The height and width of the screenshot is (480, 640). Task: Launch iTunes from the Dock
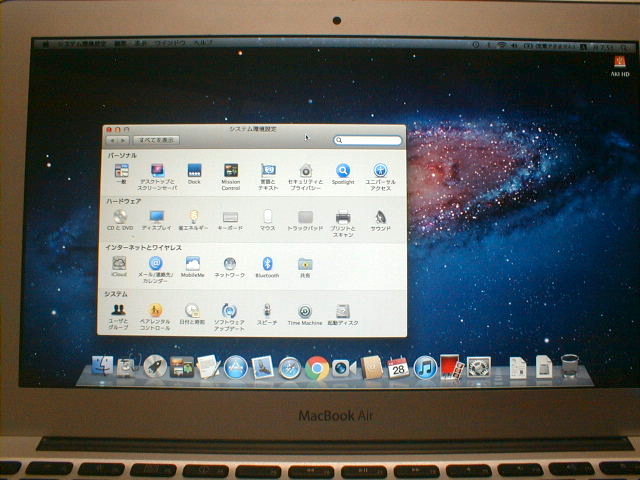coord(425,367)
